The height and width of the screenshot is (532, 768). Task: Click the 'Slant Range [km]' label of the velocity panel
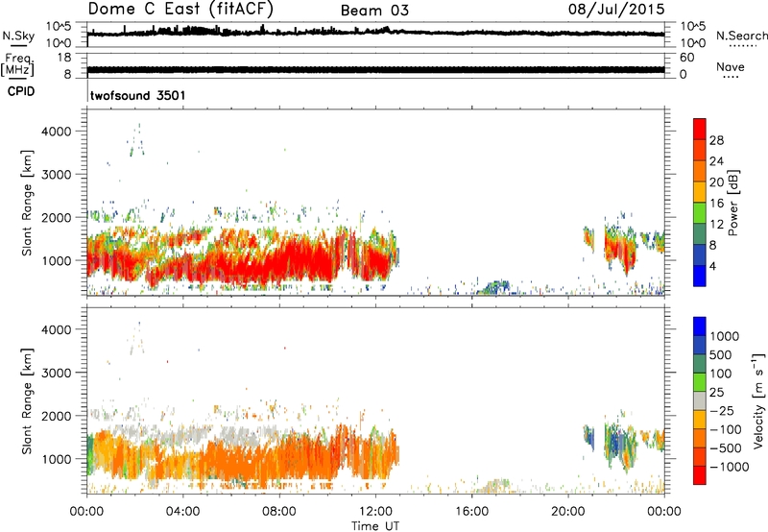click(27, 401)
